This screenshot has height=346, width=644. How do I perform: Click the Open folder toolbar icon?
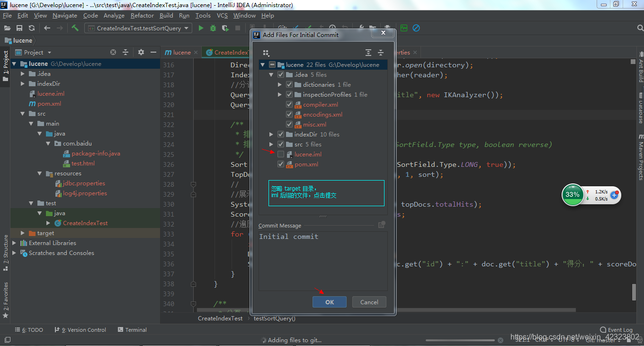(x=8, y=28)
